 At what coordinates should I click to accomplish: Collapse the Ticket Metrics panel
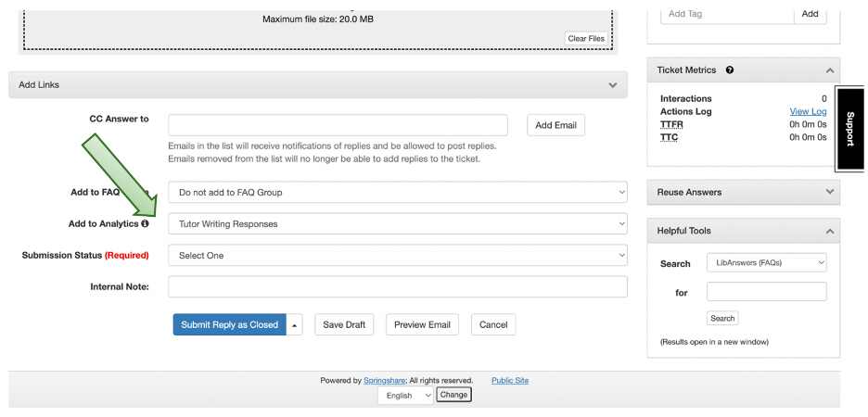829,70
